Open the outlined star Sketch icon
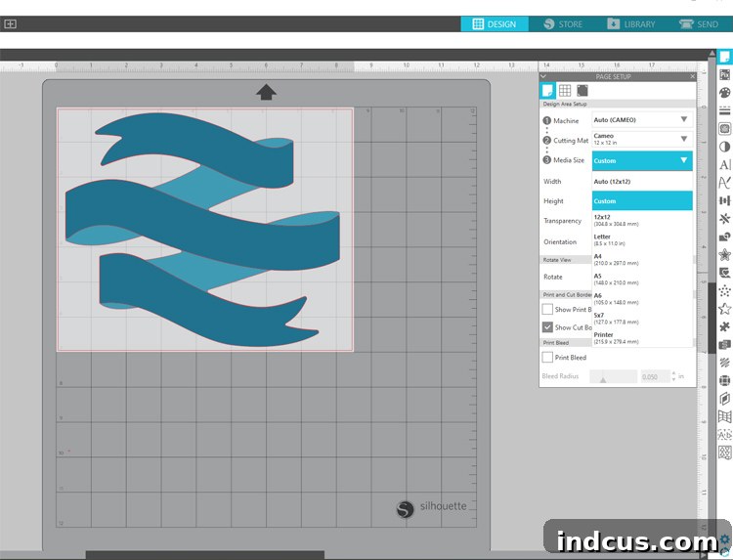The width and height of the screenshot is (733, 560). click(x=724, y=309)
